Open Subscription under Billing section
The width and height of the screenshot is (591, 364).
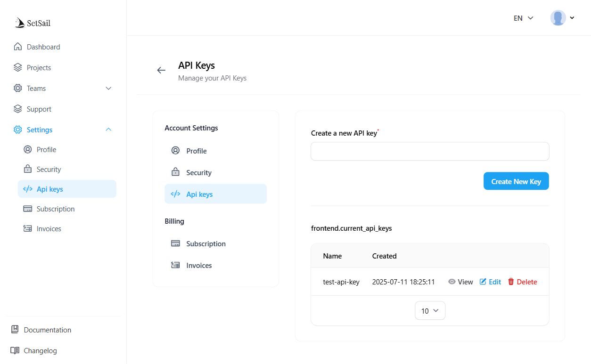[205, 244]
